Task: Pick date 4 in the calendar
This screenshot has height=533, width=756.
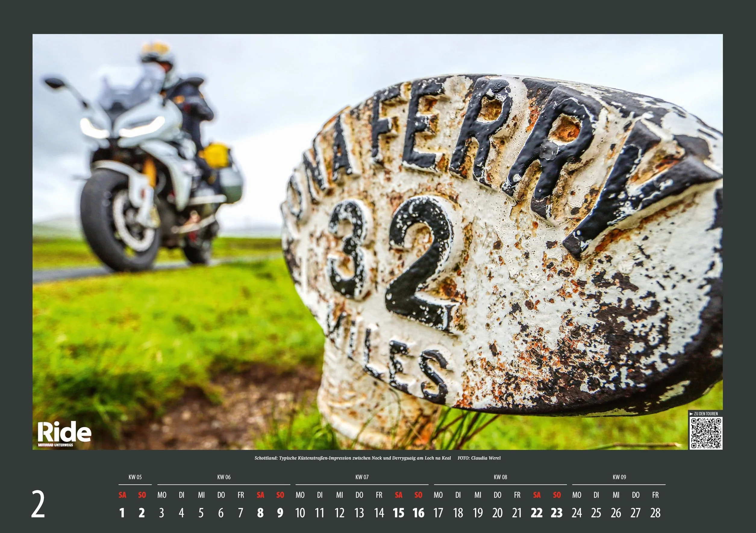Action: pyautogui.click(x=181, y=513)
